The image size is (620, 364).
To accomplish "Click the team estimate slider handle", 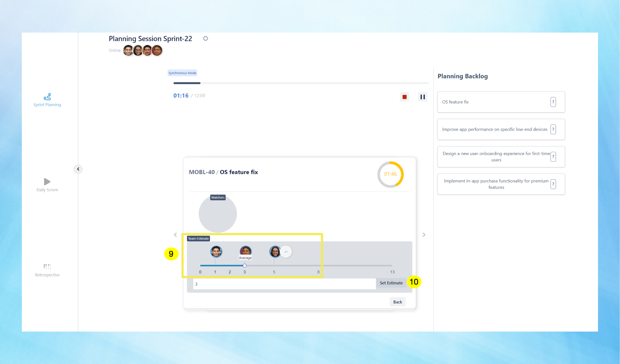I will coord(245,266).
